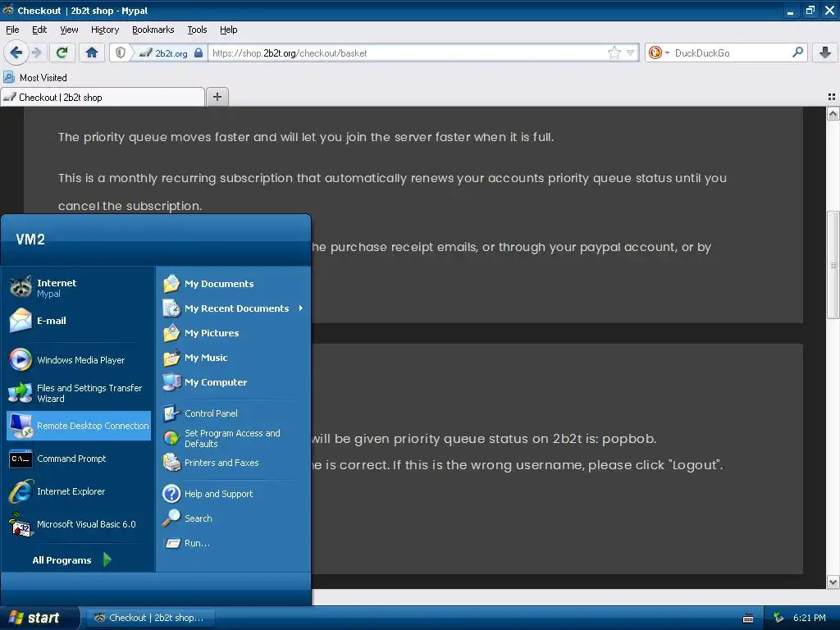The height and width of the screenshot is (630, 840).
Task: List all tabs button
Action: [832, 97]
